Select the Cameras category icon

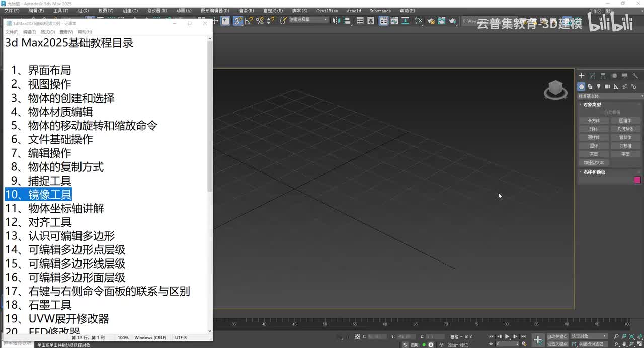[x=607, y=86]
